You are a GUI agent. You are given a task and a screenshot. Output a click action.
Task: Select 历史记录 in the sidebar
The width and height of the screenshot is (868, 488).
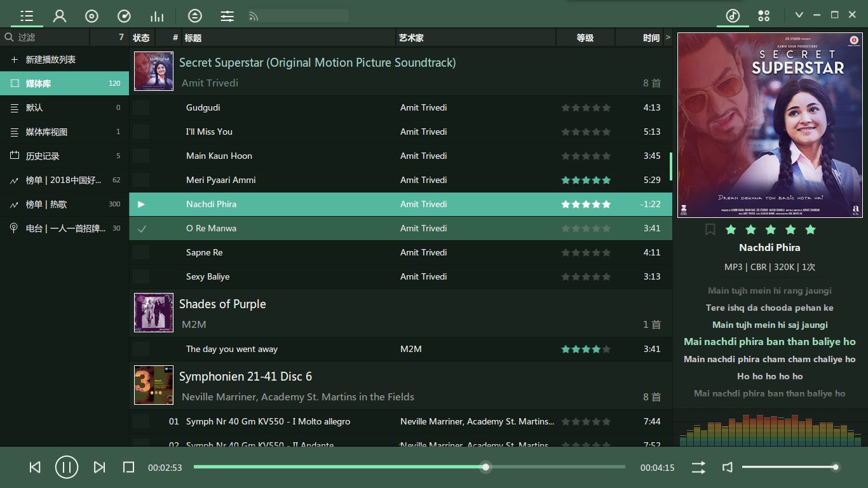43,156
